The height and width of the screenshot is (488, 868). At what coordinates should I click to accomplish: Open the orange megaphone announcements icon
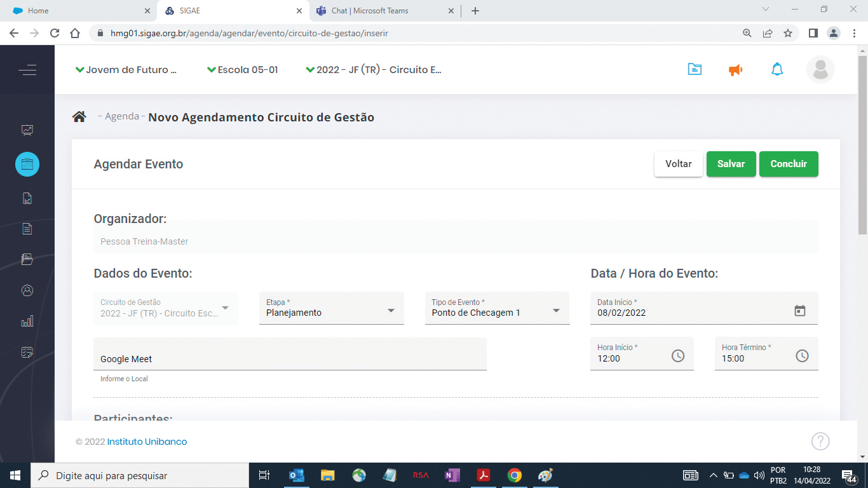736,70
